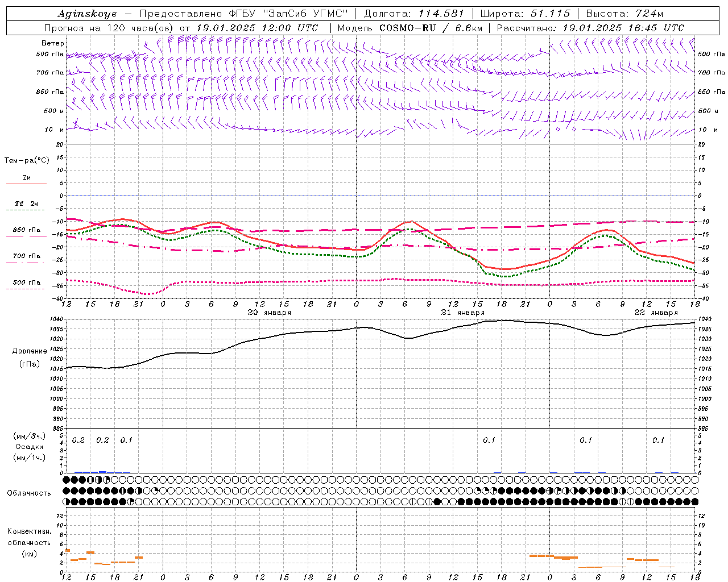This screenshot has height=582, width=728.
Task: Click the "22 января" date label
Action: [656, 313]
